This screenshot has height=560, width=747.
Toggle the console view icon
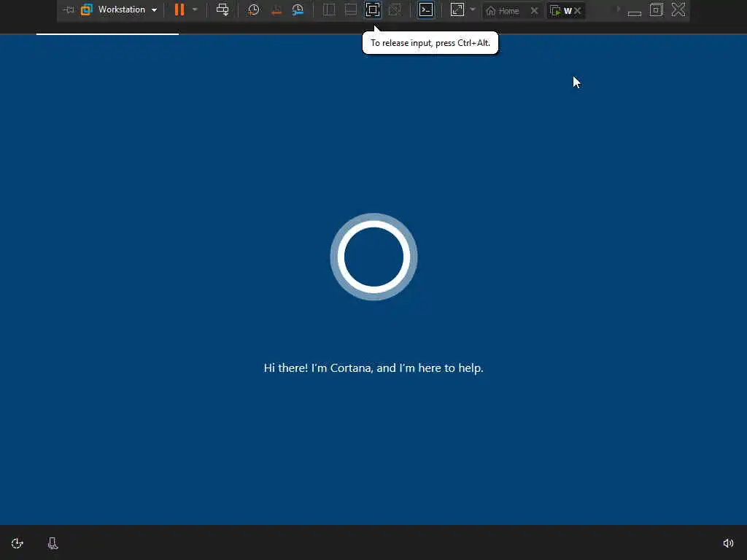[426, 9]
